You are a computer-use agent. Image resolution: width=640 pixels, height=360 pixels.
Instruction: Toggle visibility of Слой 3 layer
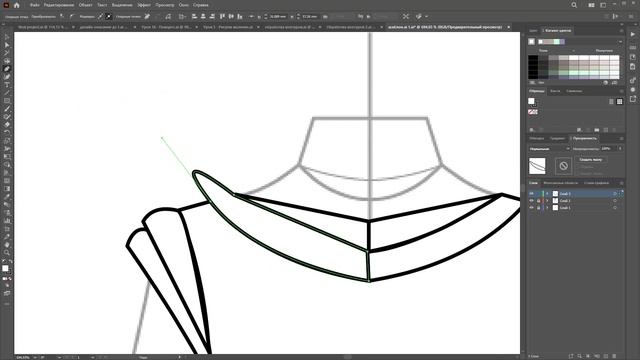(x=531, y=193)
